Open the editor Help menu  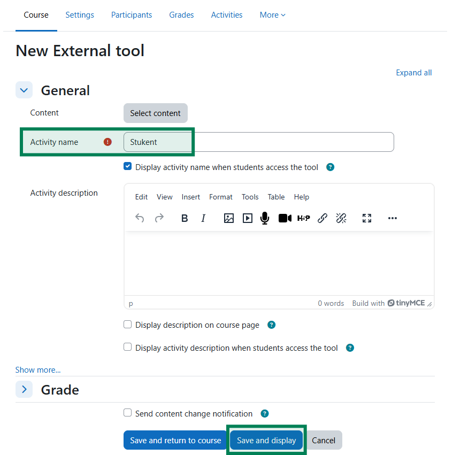[302, 197]
